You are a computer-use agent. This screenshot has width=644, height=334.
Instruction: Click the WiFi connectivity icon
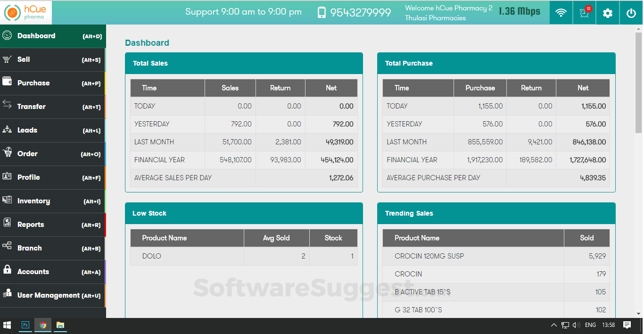tap(561, 13)
